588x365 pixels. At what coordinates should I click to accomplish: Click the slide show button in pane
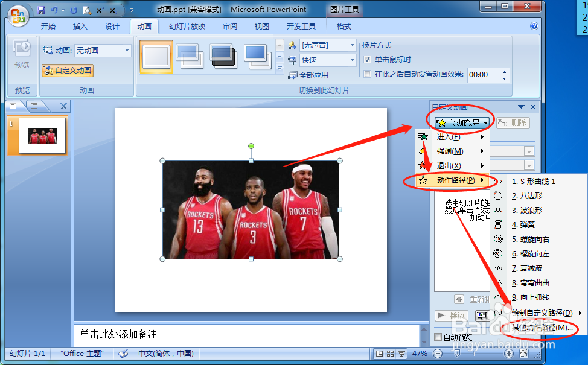[x=482, y=316]
